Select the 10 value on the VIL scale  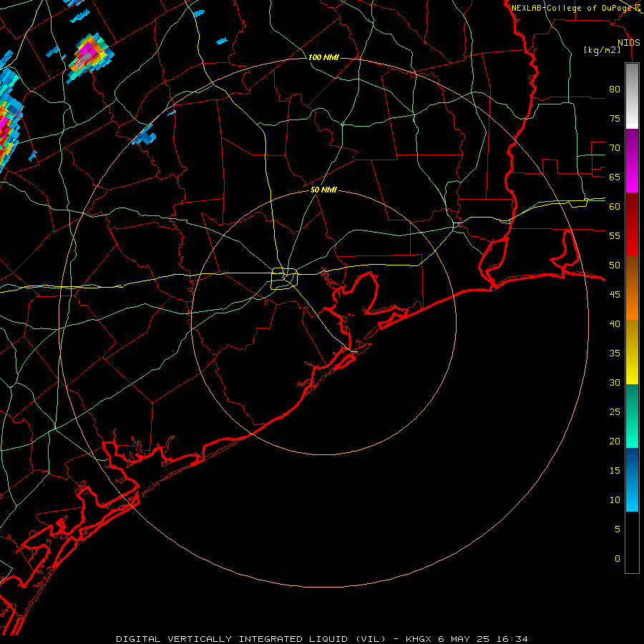(615, 500)
